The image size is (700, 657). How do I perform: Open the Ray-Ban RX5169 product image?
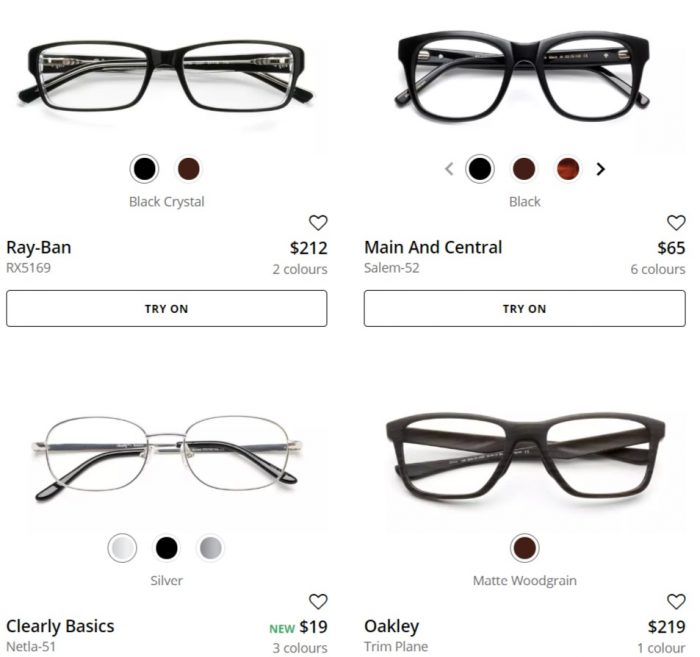[x=166, y=76]
